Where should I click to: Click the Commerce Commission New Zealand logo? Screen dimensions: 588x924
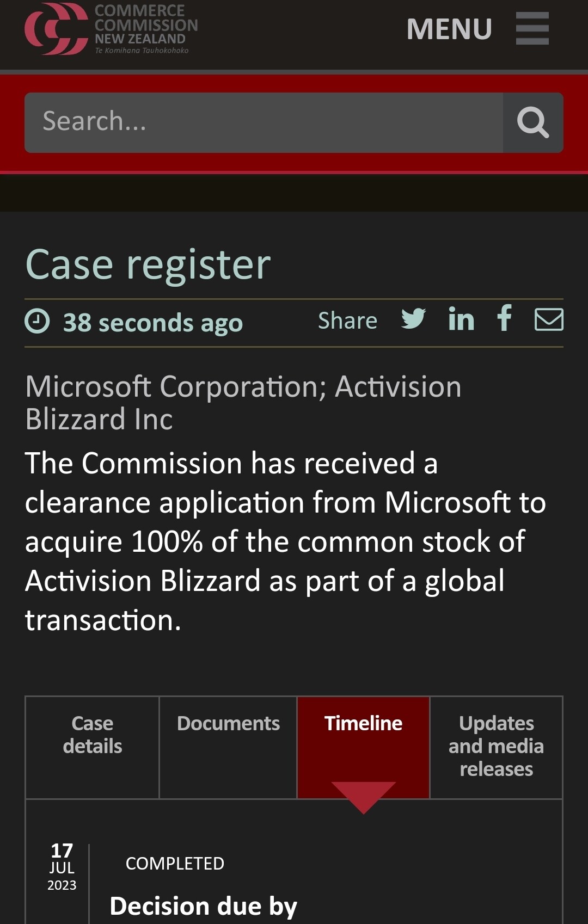pyautogui.click(x=111, y=29)
